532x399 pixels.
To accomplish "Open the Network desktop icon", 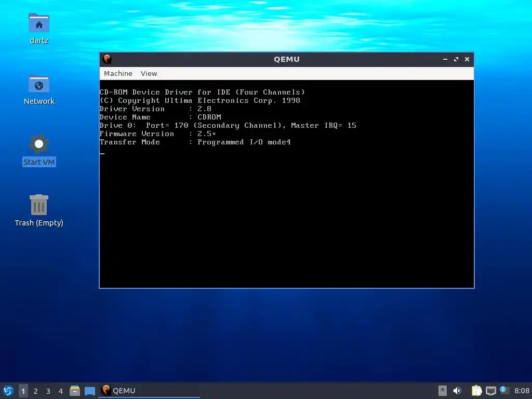I will (39, 89).
